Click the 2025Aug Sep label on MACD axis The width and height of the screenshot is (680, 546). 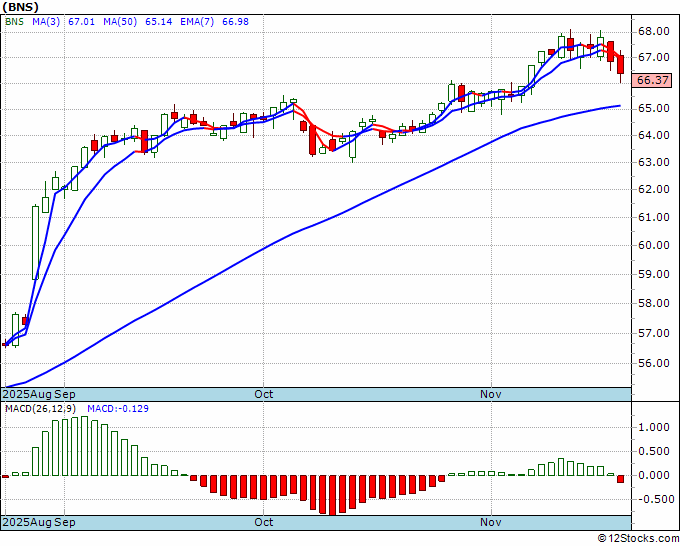click(39, 522)
